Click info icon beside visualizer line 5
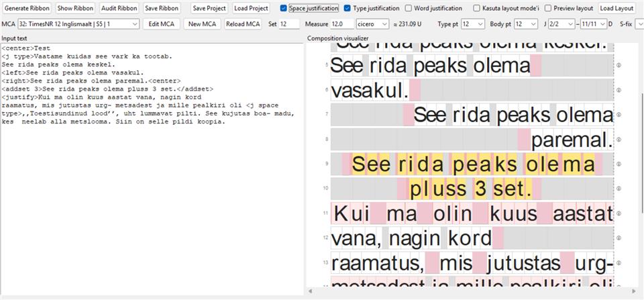Viewport: 644px width, 300px height. click(x=619, y=65)
